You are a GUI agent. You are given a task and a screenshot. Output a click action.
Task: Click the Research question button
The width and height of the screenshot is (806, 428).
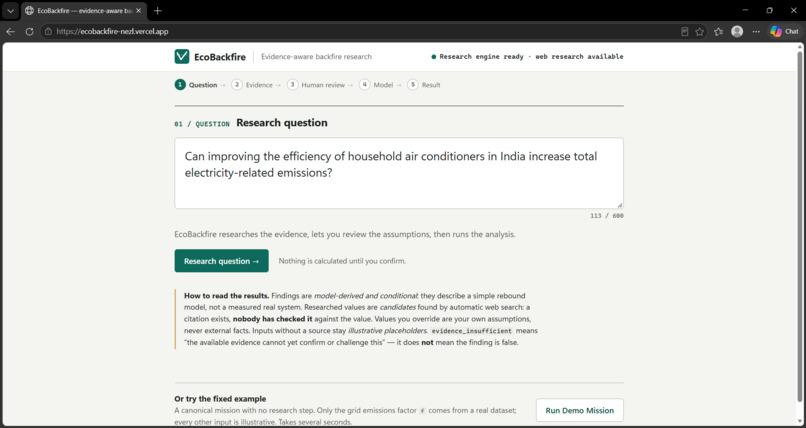click(x=222, y=261)
